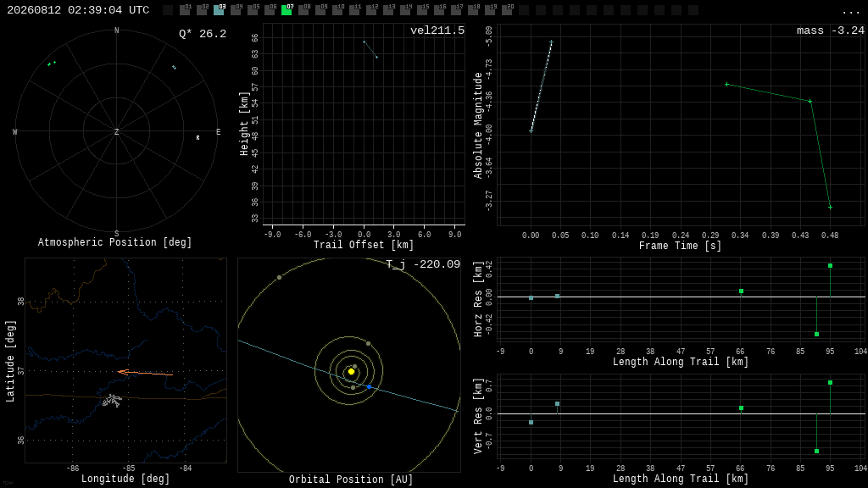868x488 pixels.
Task: Click the Latitude [deg] axis label
Action: (10, 361)
